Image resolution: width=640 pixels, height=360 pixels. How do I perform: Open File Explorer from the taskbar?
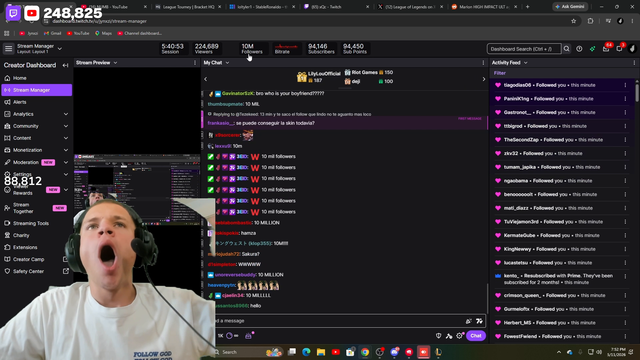pyautogui.click(x=321, y=352)
